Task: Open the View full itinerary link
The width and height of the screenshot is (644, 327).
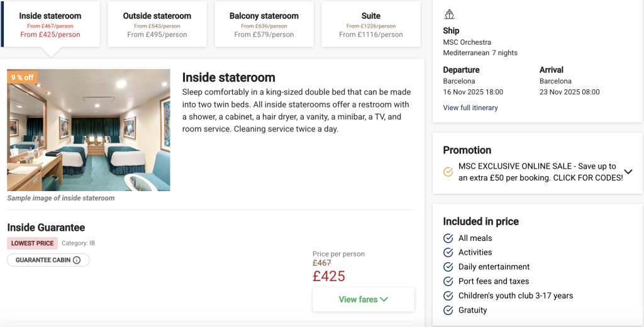Action: (x=470, y=108)
